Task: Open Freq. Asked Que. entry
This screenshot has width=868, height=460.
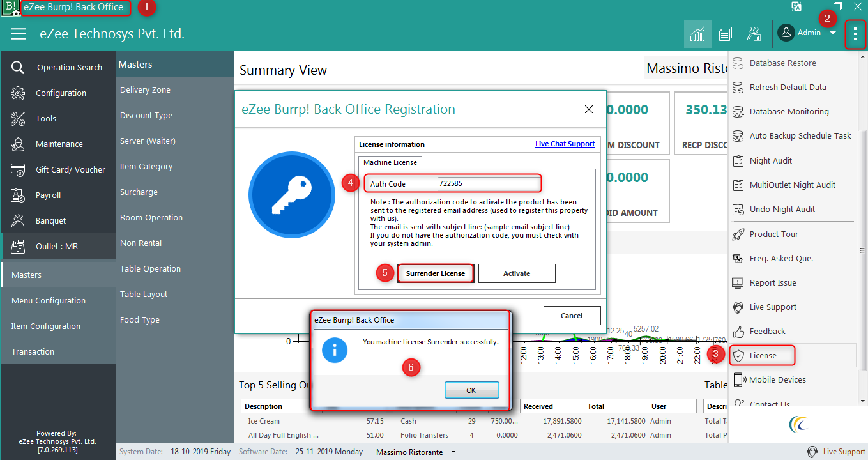Action: [792, 258]
